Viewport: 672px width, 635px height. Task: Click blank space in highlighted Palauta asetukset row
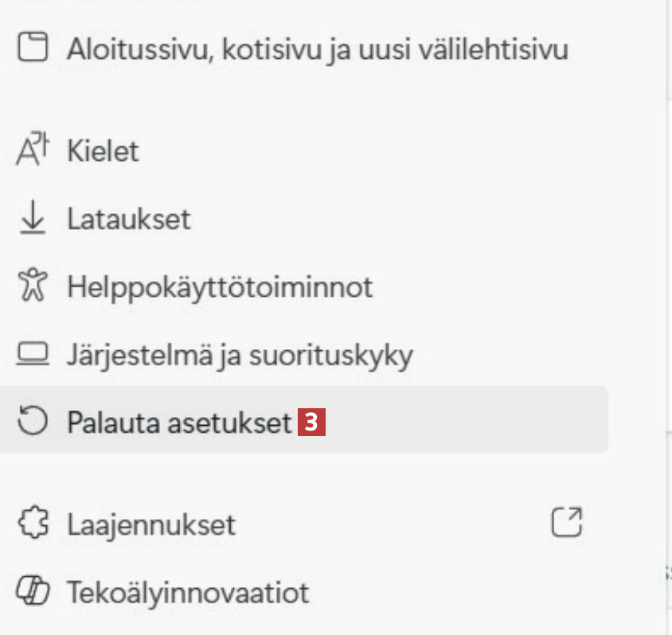point(470,420)
